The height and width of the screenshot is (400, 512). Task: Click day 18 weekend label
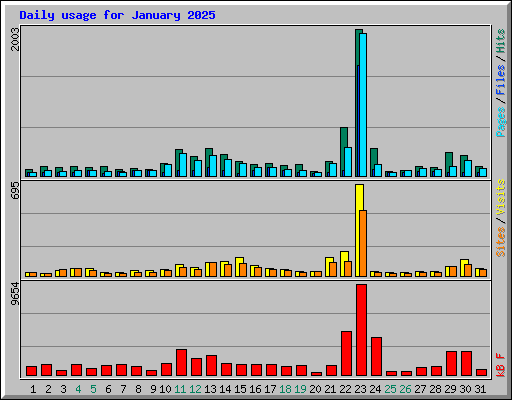click(285, 389)
